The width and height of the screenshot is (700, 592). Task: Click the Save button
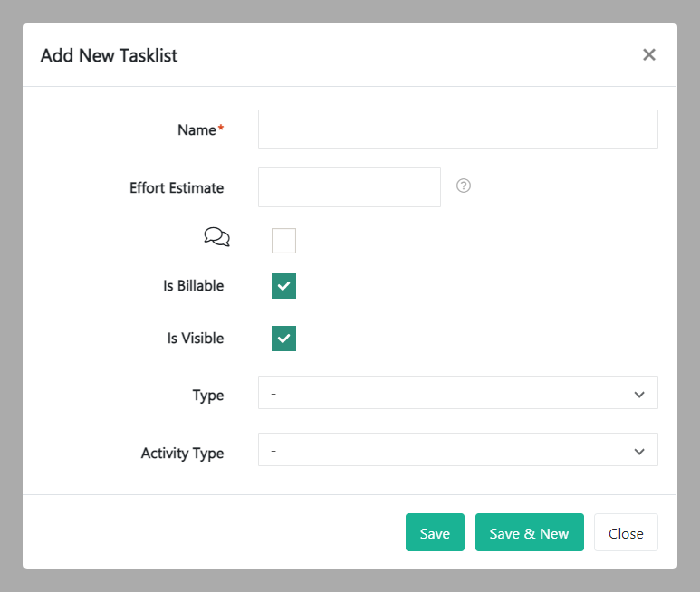[435, 532]
